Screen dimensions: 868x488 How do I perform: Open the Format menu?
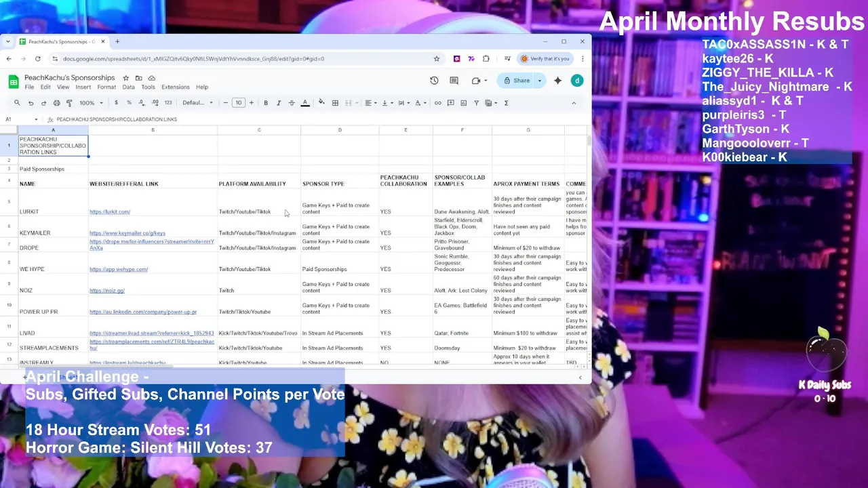click(106, 87)
